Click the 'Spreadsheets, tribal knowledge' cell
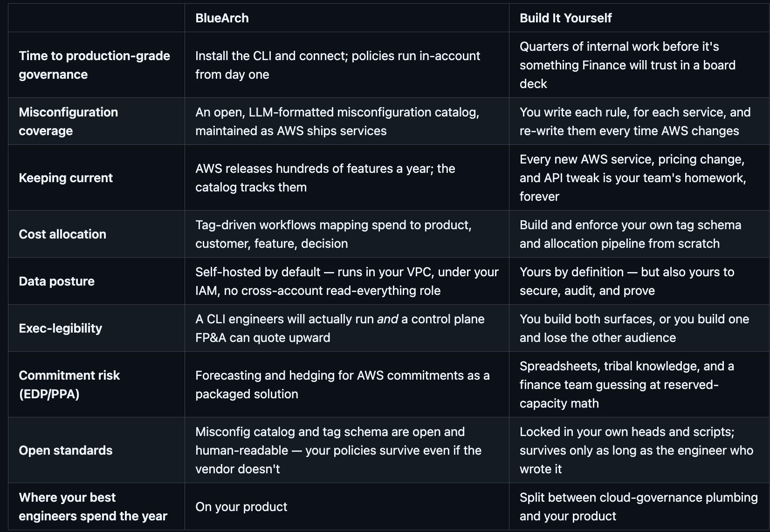The height and width of the screenshot is (532, 770). pyautogui.click(x=627, y=384)
